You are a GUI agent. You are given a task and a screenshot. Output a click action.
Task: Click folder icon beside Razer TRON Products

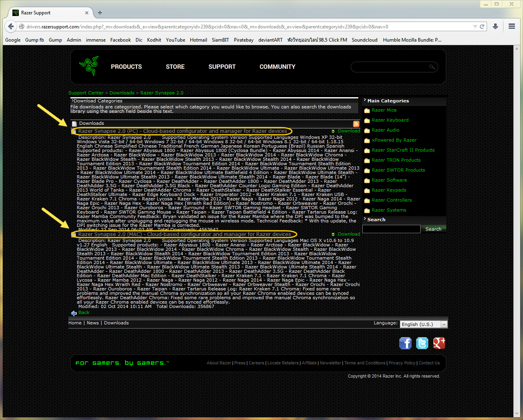coord(367,161)
